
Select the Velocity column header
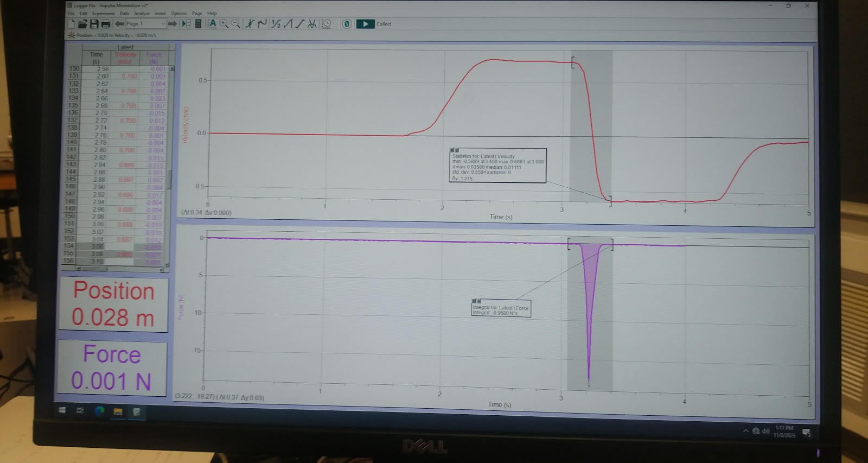click(125, 58)
